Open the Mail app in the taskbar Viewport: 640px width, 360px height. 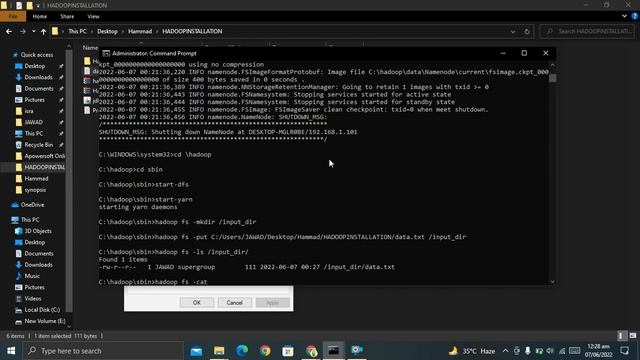point(196,351)
